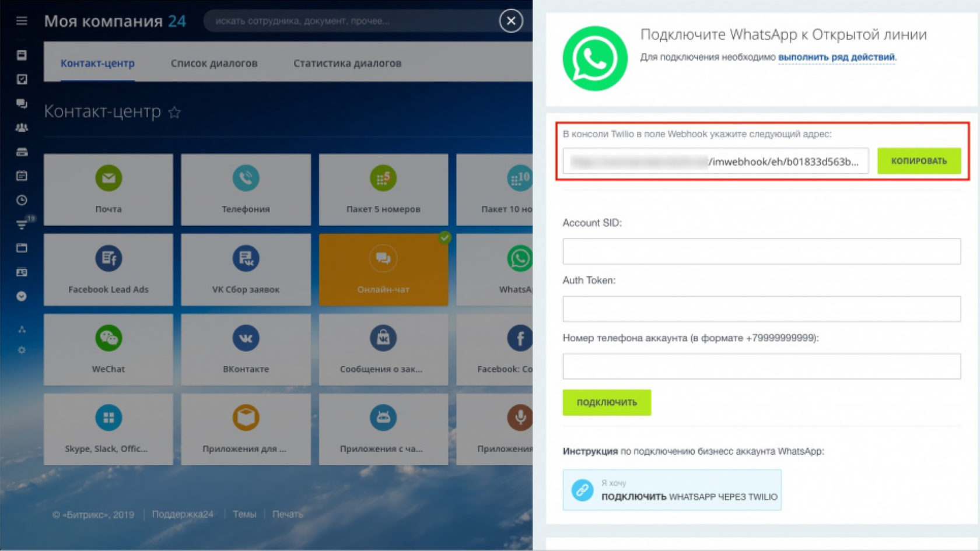Open Сообщения о зак... tile

383,349
